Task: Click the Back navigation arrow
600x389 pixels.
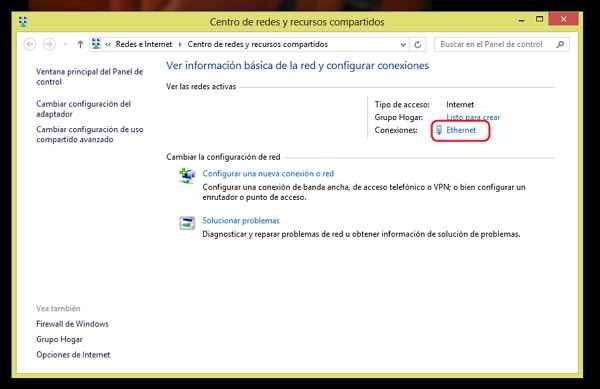Action: click(30, 44)
